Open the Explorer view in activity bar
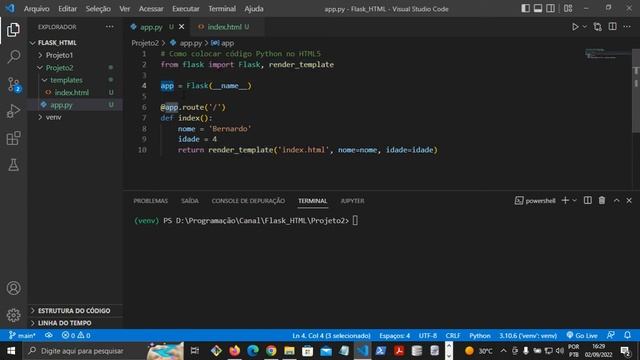 pyautogui.click(x=13, y=30)
